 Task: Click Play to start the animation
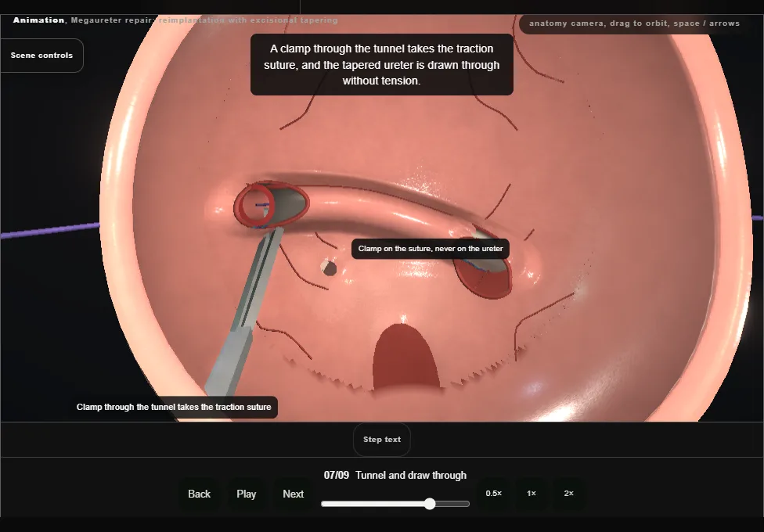(x=247, y=494)
